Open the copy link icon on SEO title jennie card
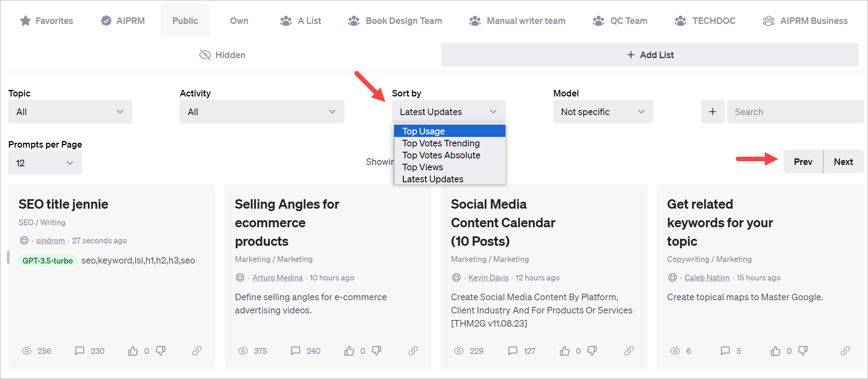868x379 pixels. pyautogui.click(x=197, y=351)
